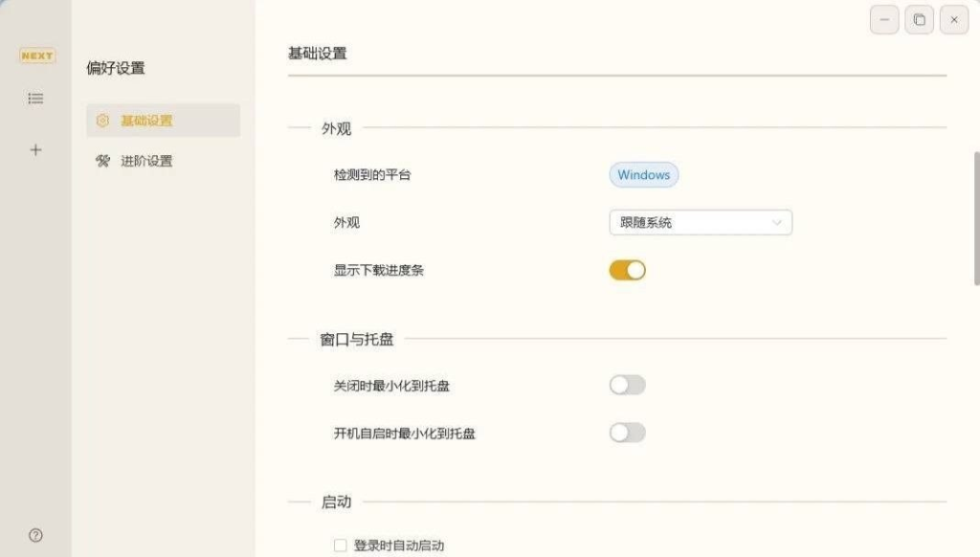This screenshot has width=980, height=557.
Task: Minimize the application window
Action: 883,19
